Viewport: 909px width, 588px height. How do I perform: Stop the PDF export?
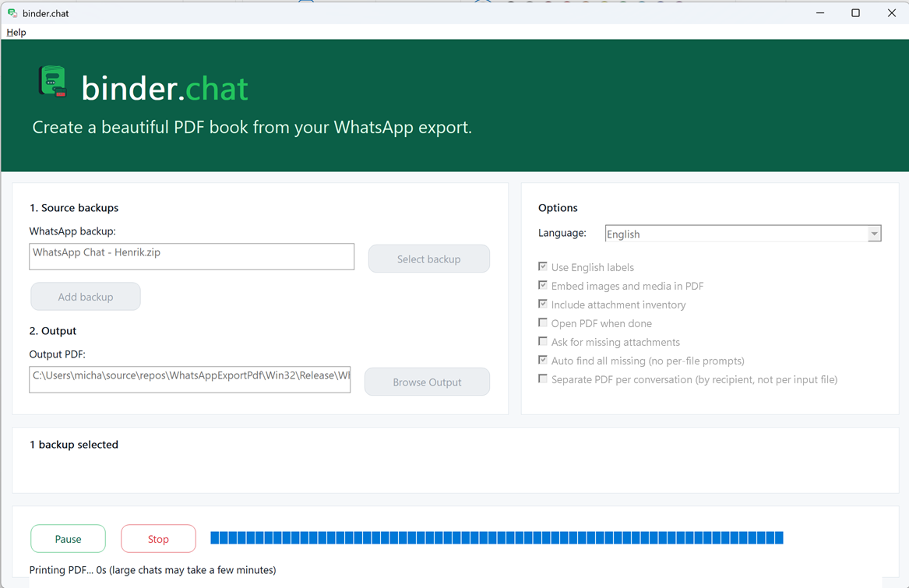[x=158, y=539]
